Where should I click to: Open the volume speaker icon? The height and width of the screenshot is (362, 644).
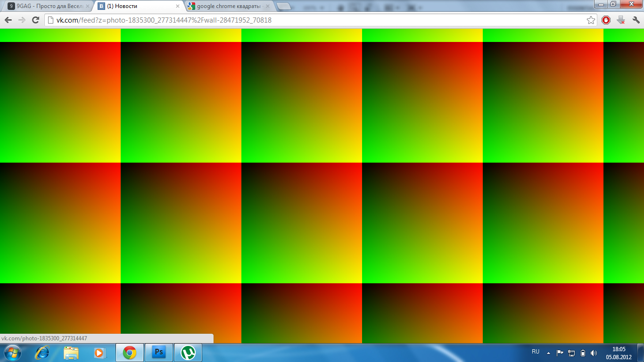[594, 353]
